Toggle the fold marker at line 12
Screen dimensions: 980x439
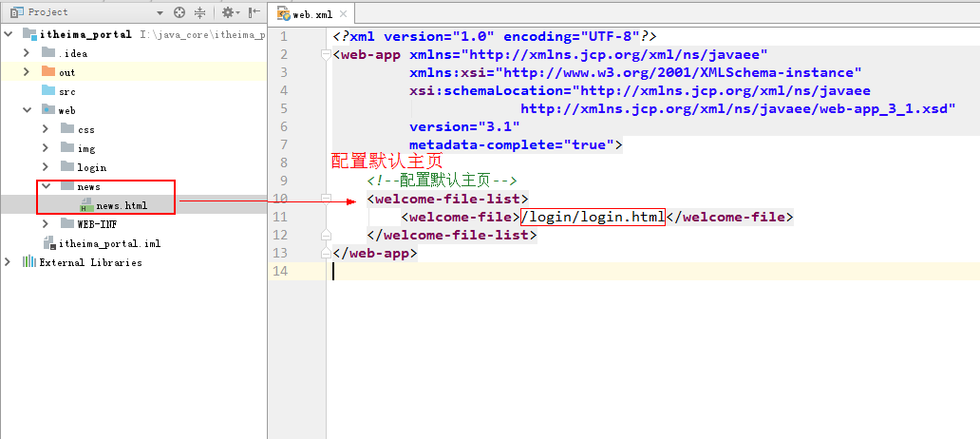(x=325, y=235)
